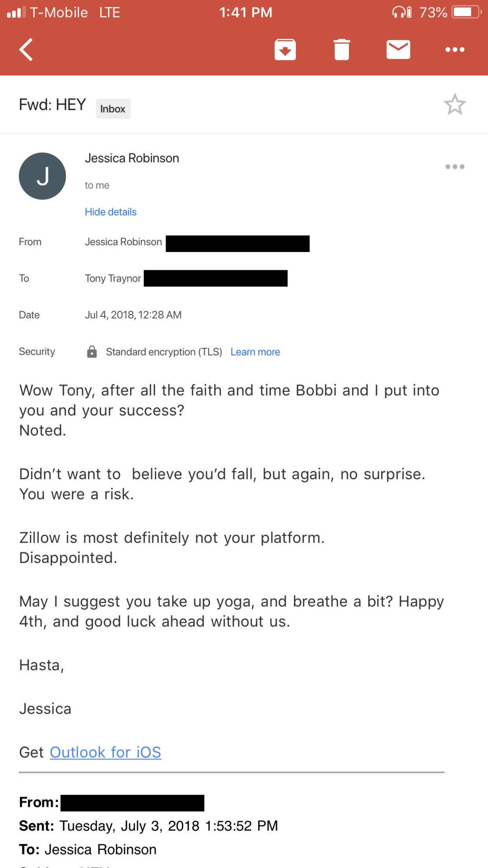Archive this email

click(x=285, y=49)
